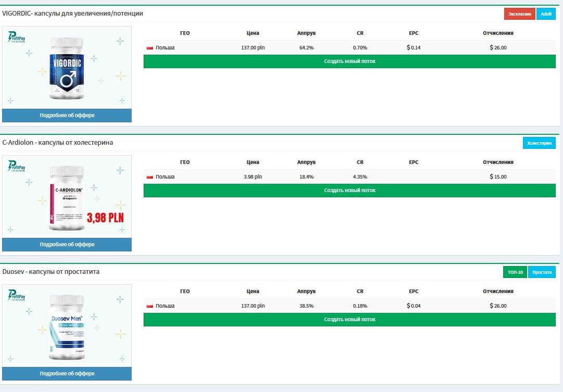The height and width of the screenshot is (392, 563).
Task: Click the 3,98 PLN red price label
Action: pyautogui.click(x=105, y=218)
